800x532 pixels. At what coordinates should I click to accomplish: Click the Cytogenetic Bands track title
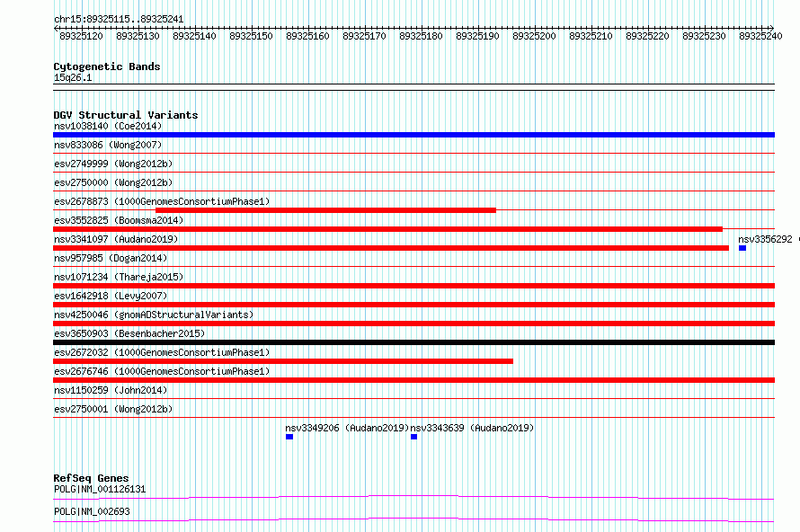pos(107,66)
